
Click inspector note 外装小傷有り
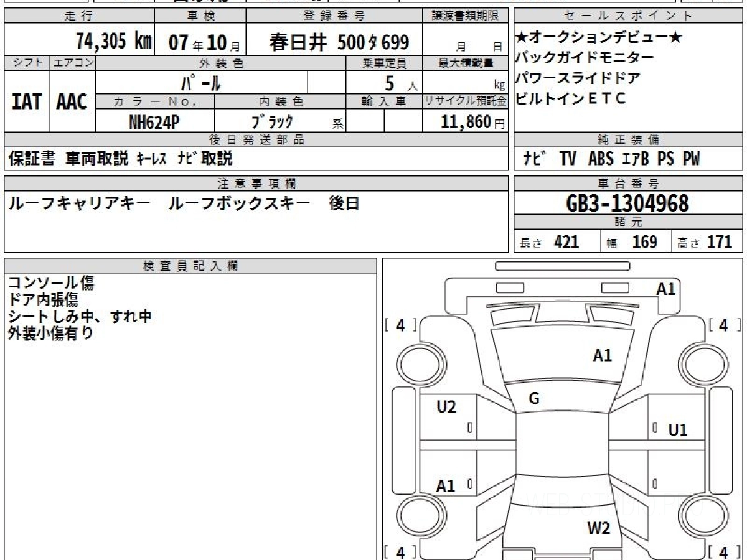tap(50, 333)
